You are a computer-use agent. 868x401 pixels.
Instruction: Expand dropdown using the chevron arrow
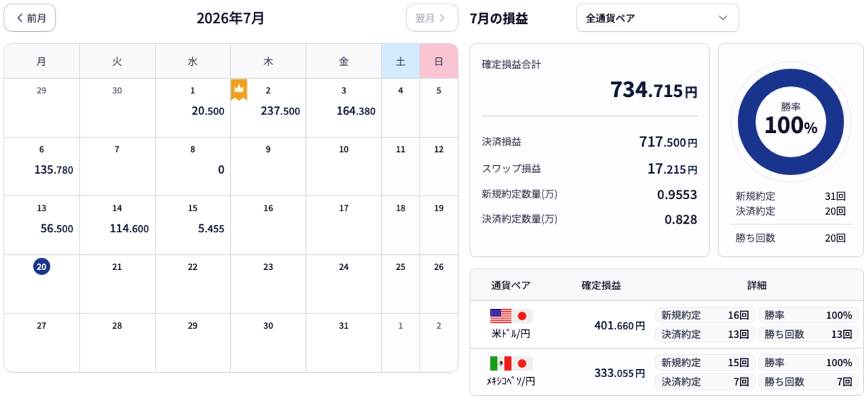tap(723, 18)
